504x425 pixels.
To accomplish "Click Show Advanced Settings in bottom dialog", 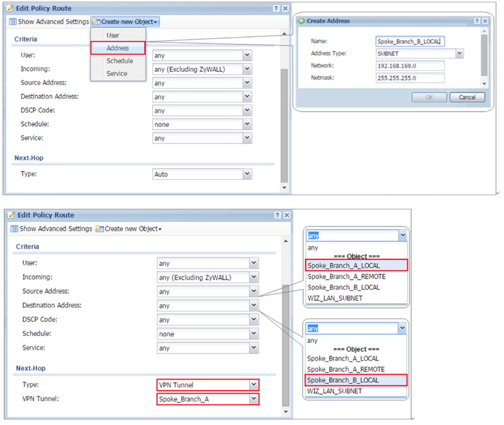I will pyautogui.click(x=51, y=229).
